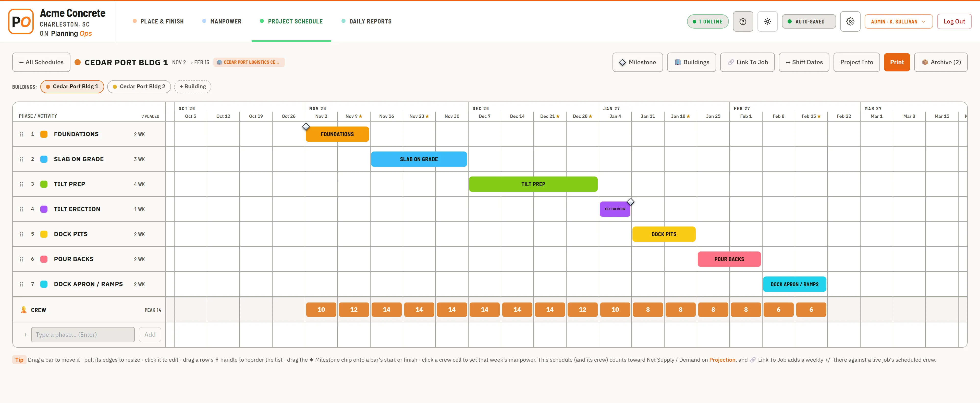Click the 1 Online status badge

click(x=708, y=22)
